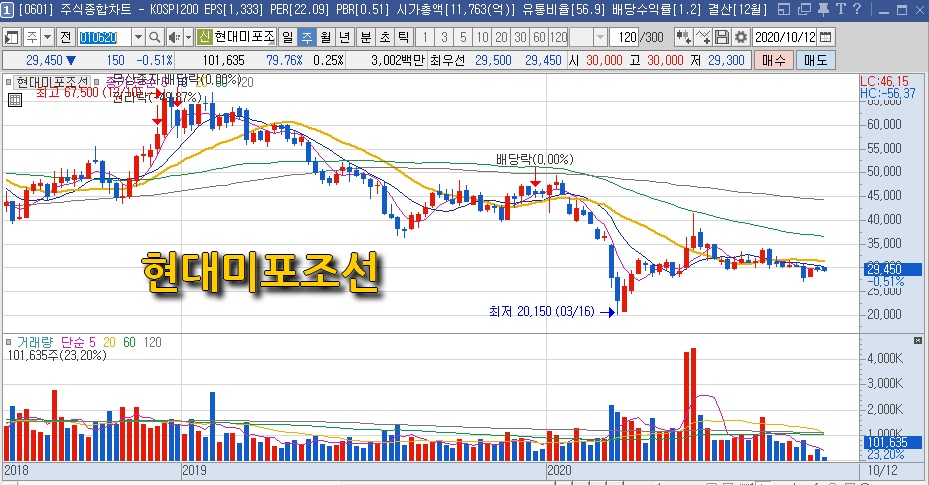Viewport: 929px width, 485px height.
Task: Select the 주 (weekly) period tab
Action: 307,37
